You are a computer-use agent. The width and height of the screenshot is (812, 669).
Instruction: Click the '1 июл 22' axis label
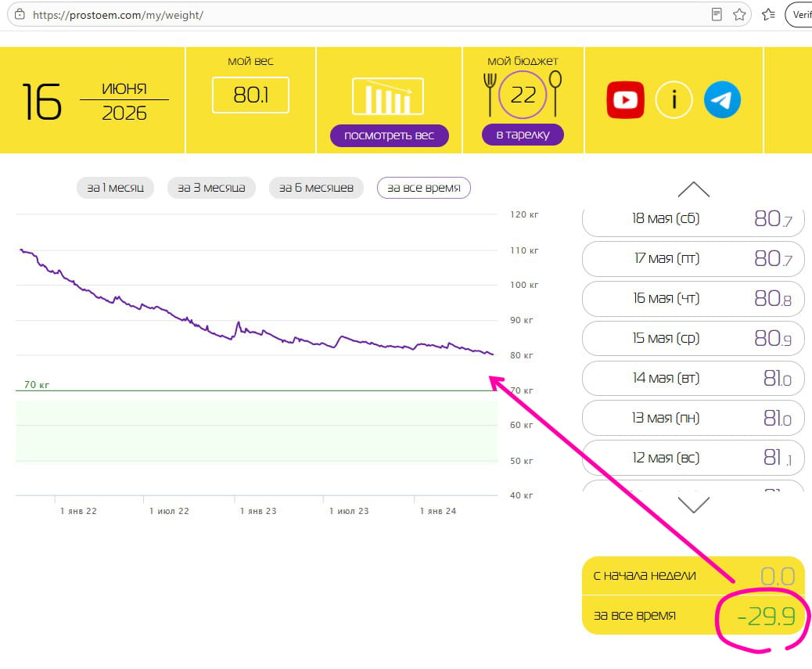coord(169,511)
